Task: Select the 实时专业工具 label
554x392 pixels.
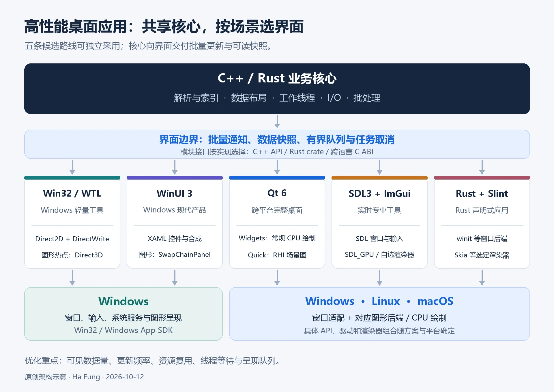Action: pyautogui.click(x=379, y=210)
